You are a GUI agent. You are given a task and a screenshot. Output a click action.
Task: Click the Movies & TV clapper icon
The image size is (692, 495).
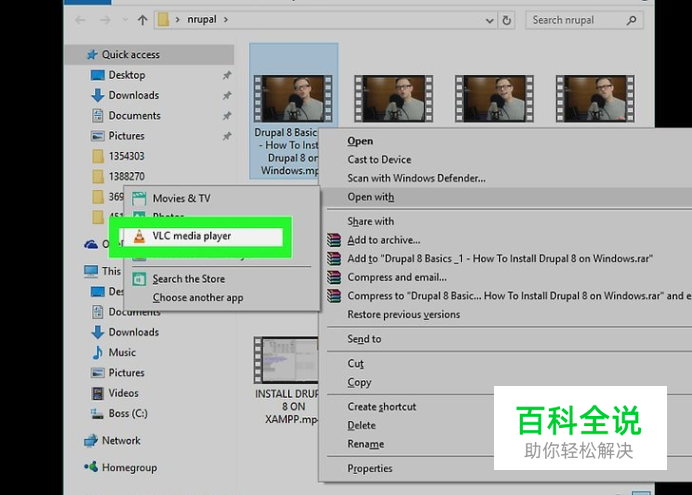point(139,199)
